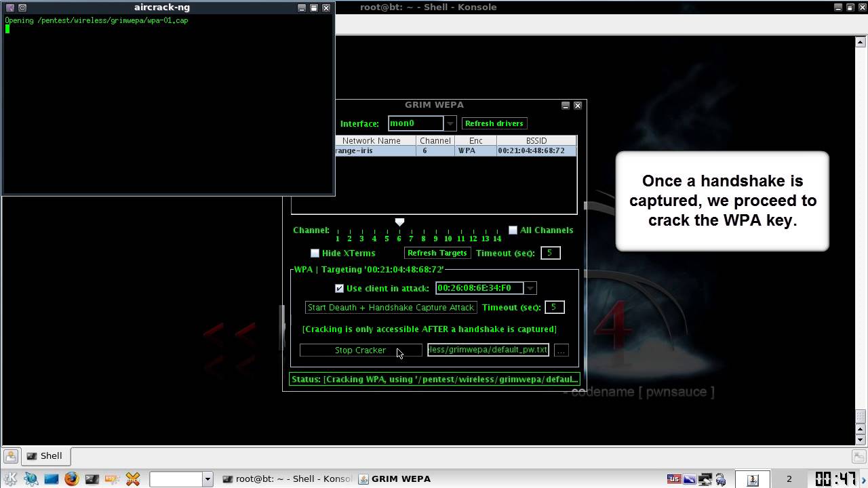Viewport: 868px width, 488px height.
Task: Click the Konsole scrollbar bottom down arrow
Action: point(861,440)
